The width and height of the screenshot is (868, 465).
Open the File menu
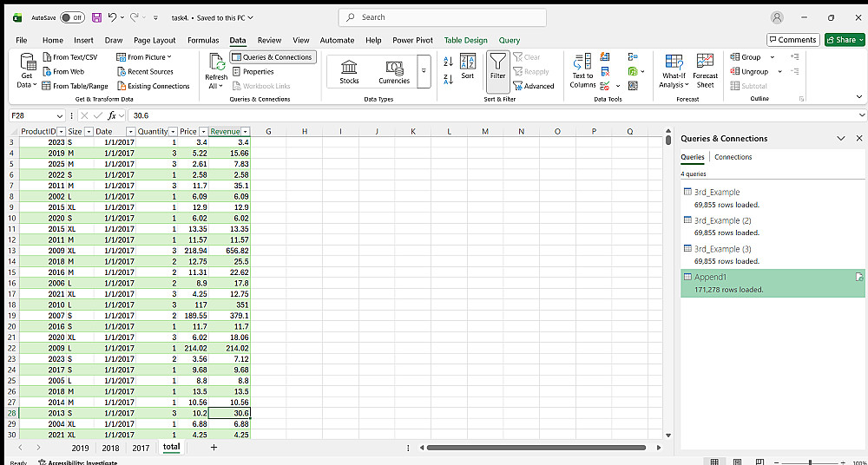tap(22, 41)
